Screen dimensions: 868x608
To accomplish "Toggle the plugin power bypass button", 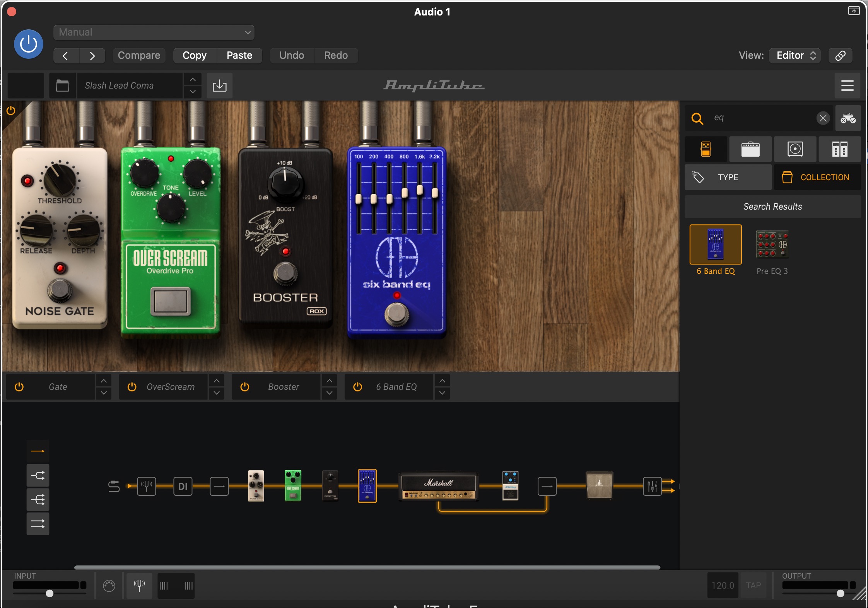I will pyautogui.click(x=29, y=44).
